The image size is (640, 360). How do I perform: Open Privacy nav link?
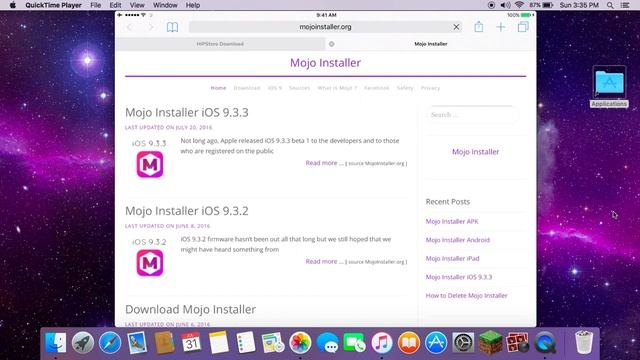click(430, 88)
